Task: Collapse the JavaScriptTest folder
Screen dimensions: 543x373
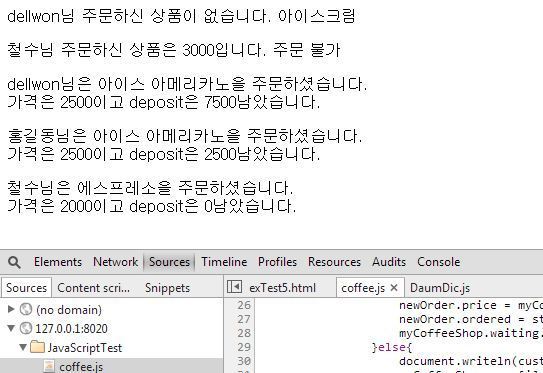Action: click(23, 347)
